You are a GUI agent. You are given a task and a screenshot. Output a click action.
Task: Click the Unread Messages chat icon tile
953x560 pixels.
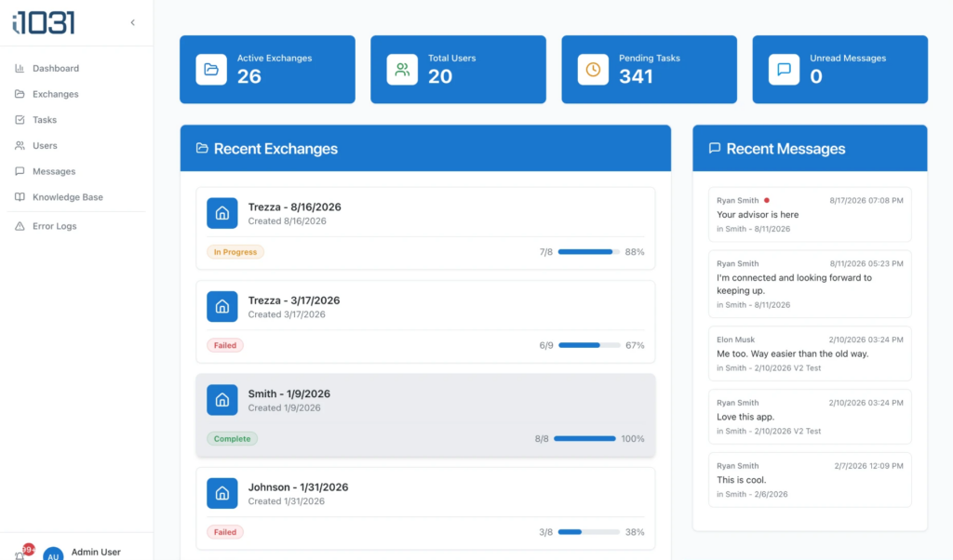point(784,69)
